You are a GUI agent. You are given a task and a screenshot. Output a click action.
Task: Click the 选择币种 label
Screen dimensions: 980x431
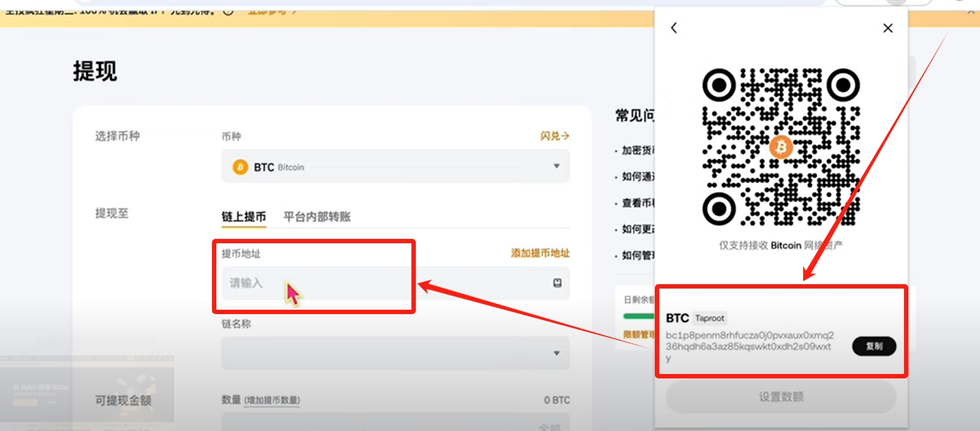pos(117,136)
